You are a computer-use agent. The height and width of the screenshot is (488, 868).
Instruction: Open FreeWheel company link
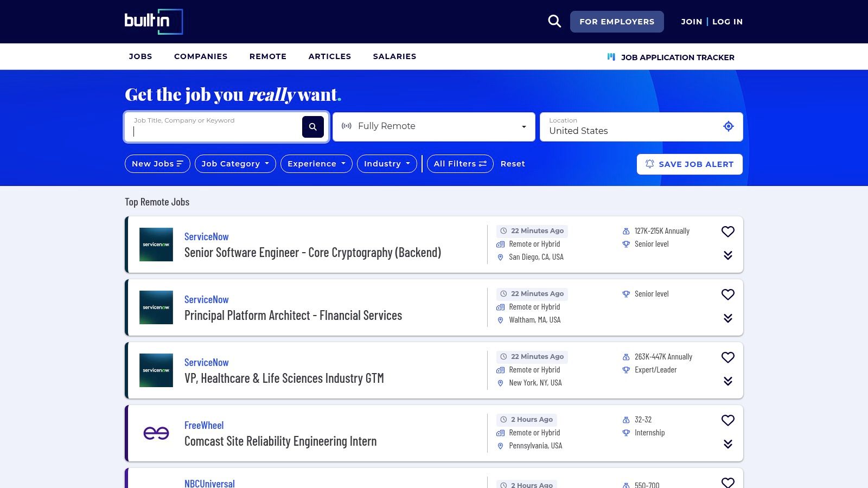pyautogui.click(x=204, y=426)
